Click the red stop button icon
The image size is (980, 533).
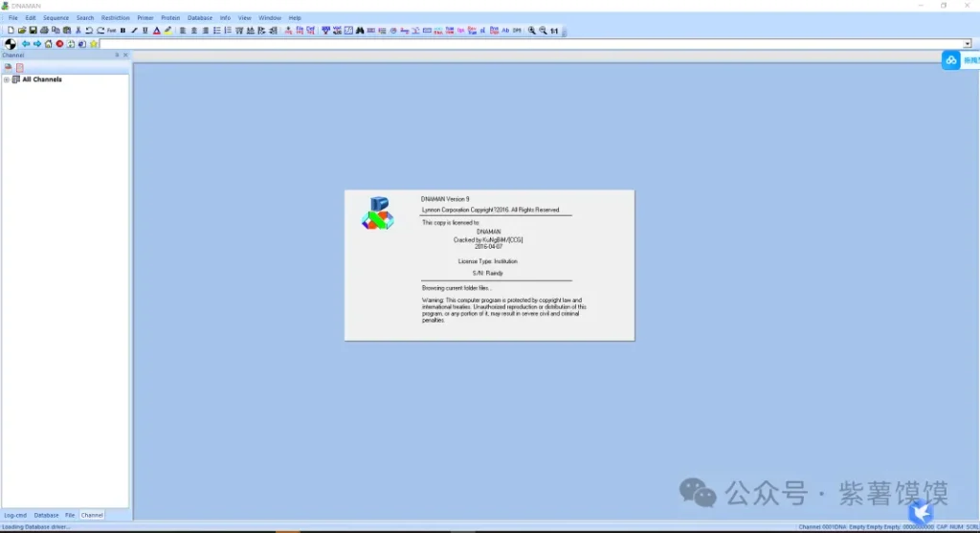59,44
